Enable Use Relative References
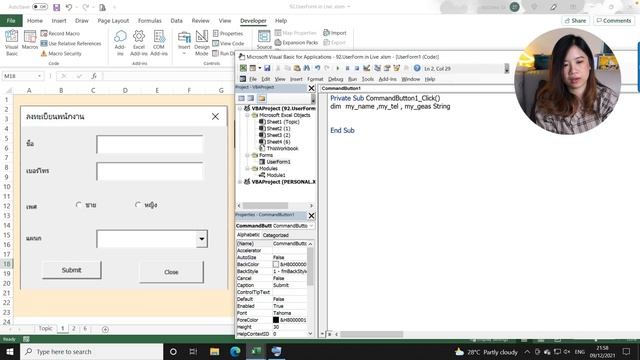640x360 pixels. [71, 43]
